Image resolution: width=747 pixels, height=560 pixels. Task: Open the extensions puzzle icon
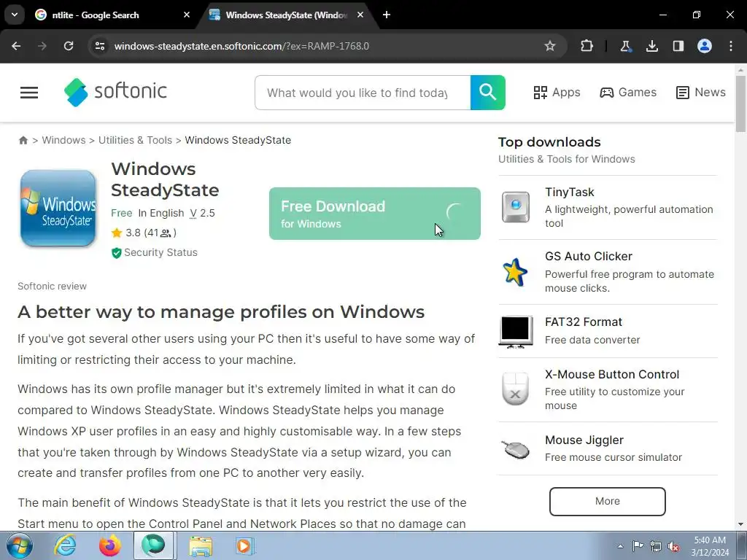(x=587, y=46)
